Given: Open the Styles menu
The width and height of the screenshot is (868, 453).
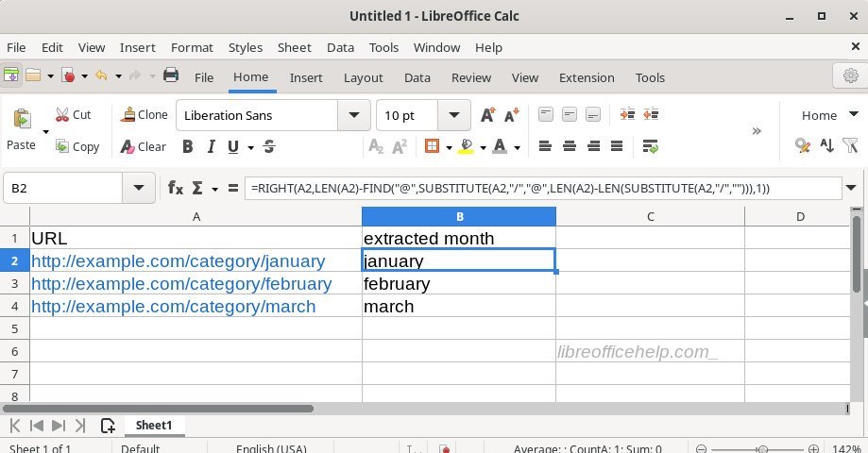Looking at the screenshot, I should tap(246, 47).
